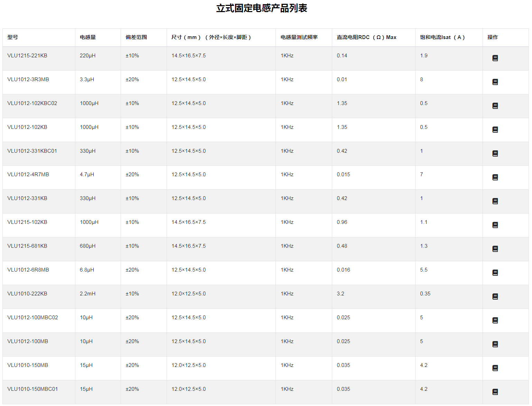
Task: Click the book icon for VLU1010-222KB
Action: [495, 296]
